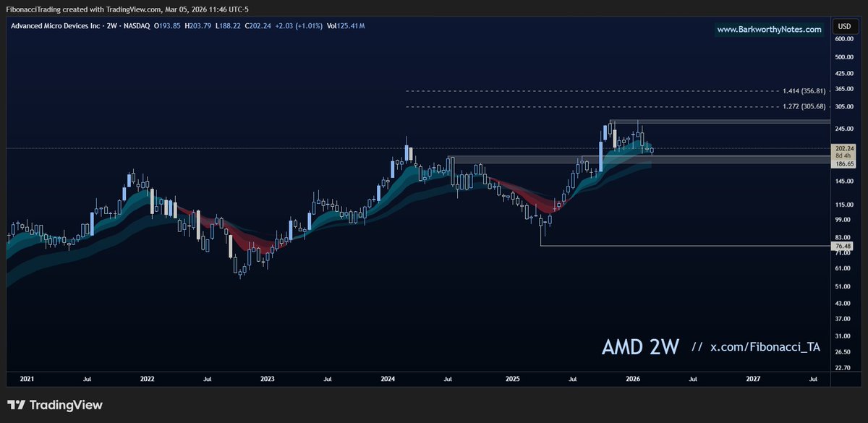The width and height of the screenshot is (868, 423).
Task: Click the 8d 4h bar countdown badge
Action: [842, 156]
